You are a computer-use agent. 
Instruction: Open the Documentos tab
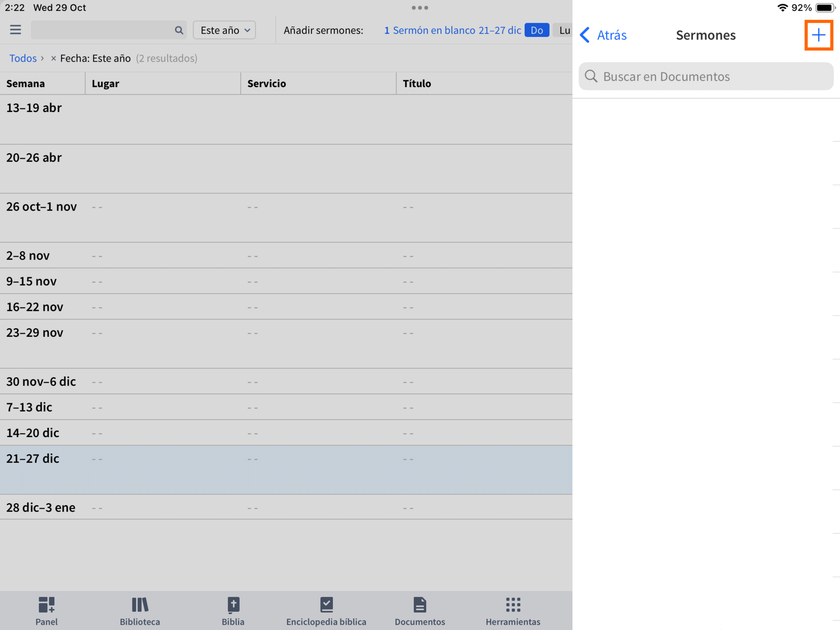point(420,611)
